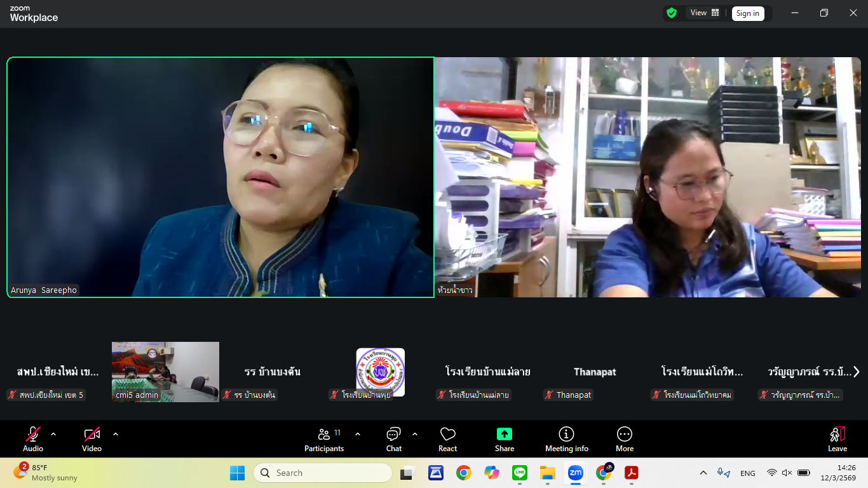868x488 pixels.
Task: Click the green encryption shield icon
Action: 672,13
